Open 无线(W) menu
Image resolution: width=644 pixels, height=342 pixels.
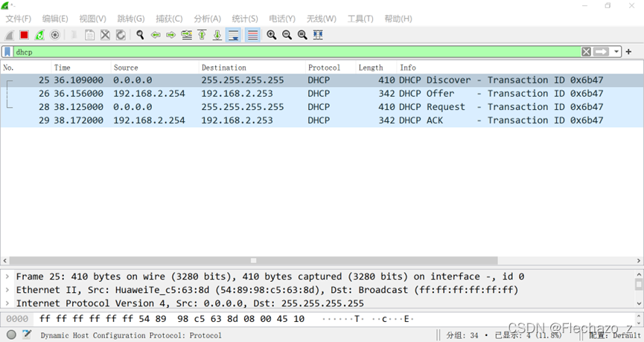[321, 19]
